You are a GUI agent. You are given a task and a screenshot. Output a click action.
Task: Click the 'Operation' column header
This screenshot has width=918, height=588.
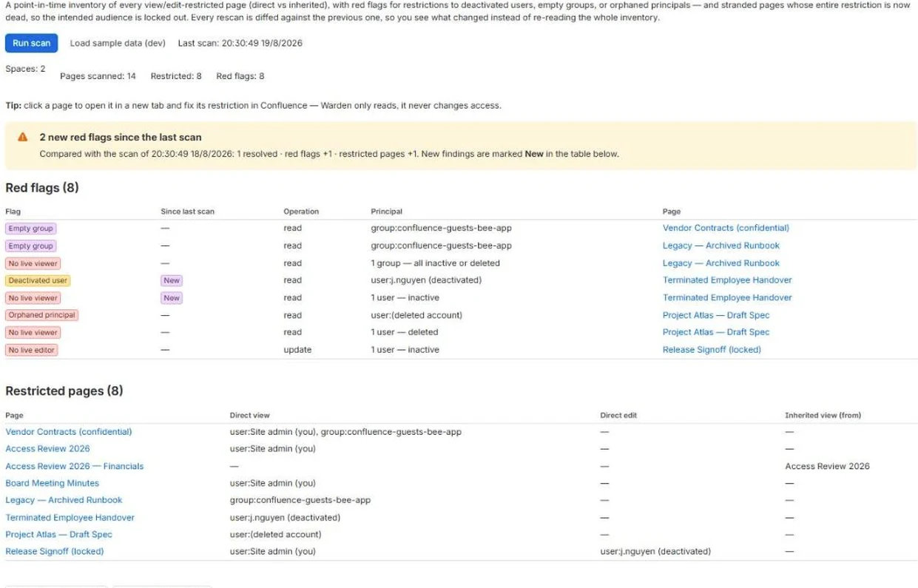301,212
